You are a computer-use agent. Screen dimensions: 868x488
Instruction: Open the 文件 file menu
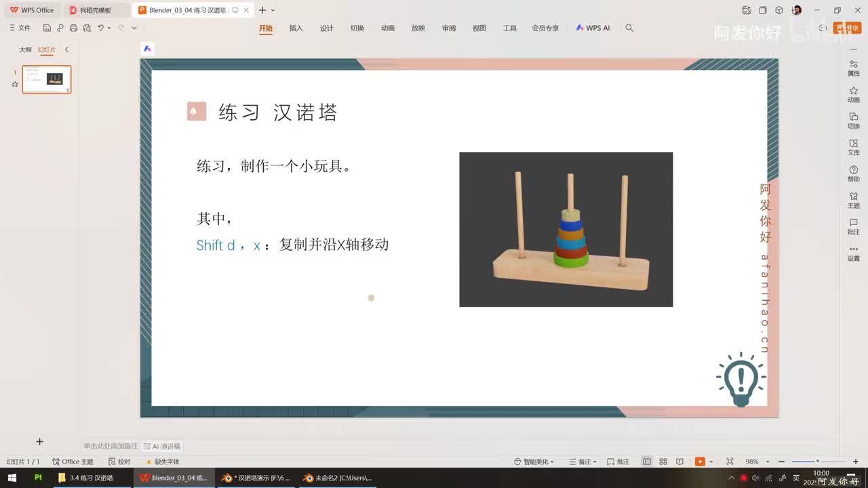tap(20, 28)
